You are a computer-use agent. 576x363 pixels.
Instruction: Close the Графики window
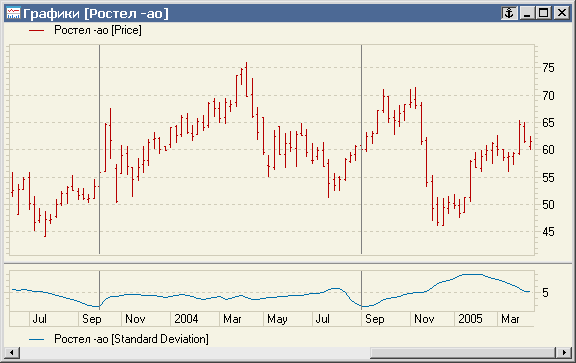click(x=562, y=14)
